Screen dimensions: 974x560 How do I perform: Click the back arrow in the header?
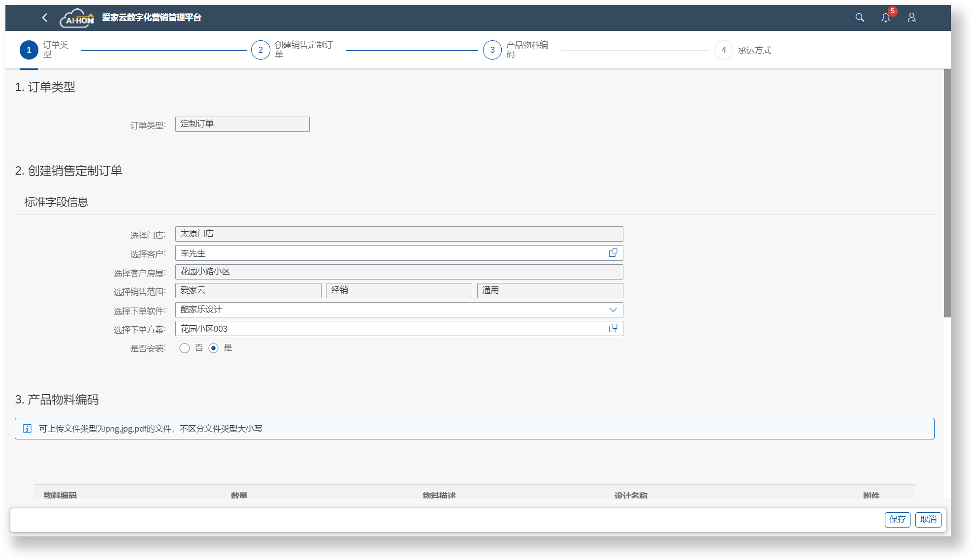click(x=44, y=18)
